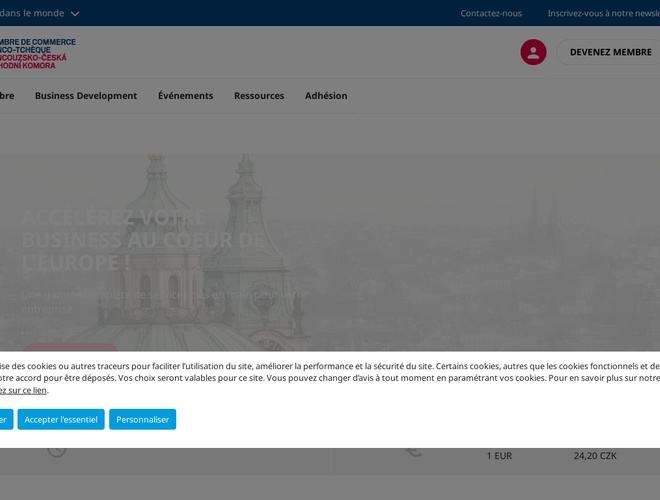
Task: Open the Événements menu
Action: tap(185, 96)
